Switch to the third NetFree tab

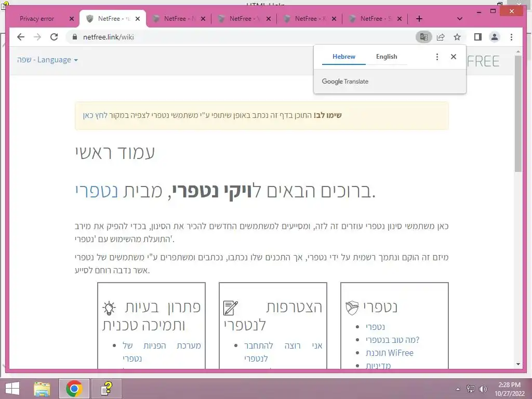click(x=240, y=19)
